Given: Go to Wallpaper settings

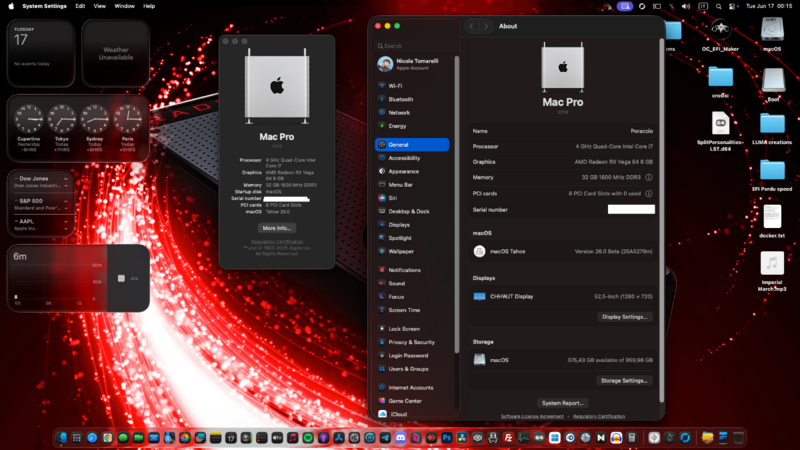Looking at the screenshot, I should (401, 251).
